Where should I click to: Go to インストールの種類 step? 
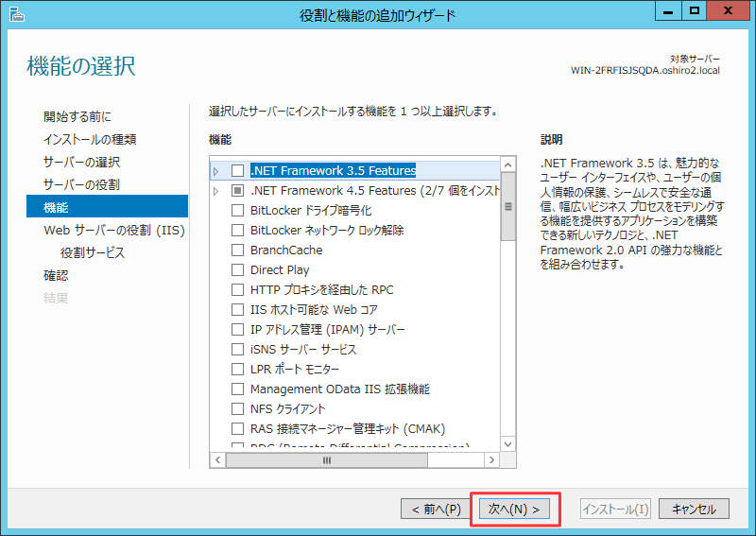pyautogui.click(x=90, y=139)
